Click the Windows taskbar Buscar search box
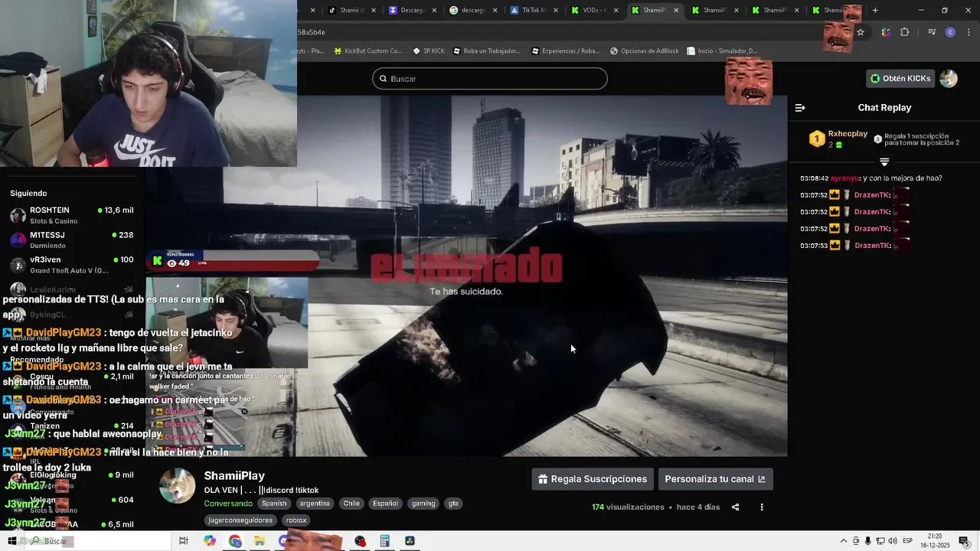Viewport: 980px width, 551px height. coord(97,541)
